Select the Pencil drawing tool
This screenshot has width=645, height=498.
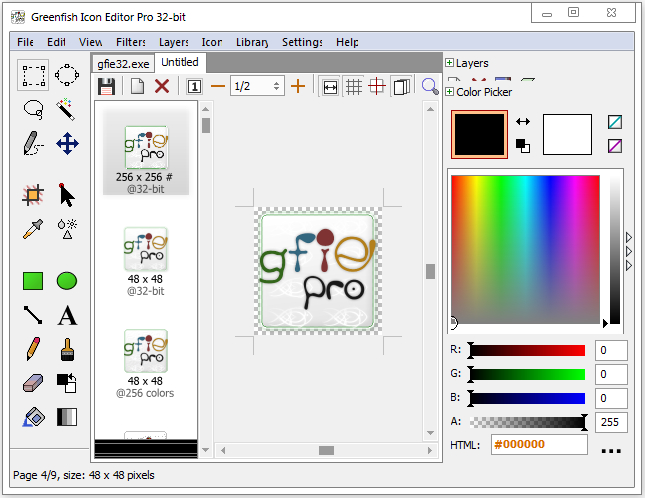33,349
